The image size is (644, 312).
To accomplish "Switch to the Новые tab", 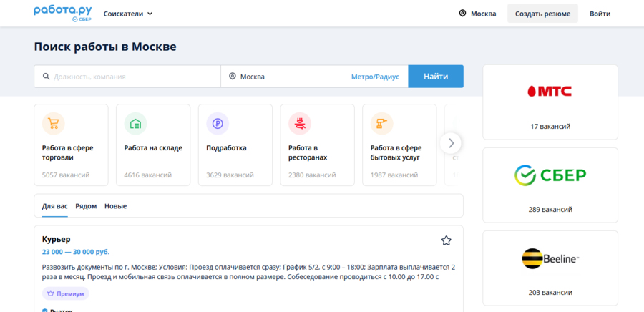I will [115, 206].
